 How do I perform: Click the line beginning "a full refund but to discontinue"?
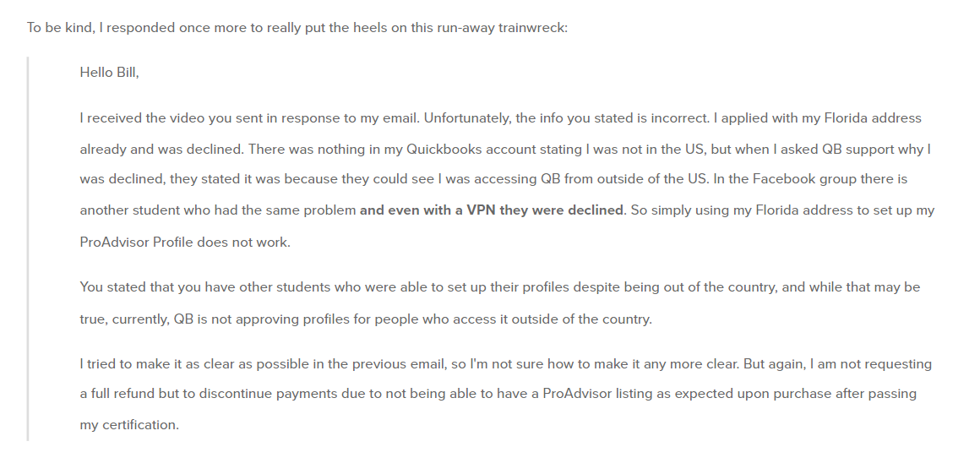[x=498, y=395]
